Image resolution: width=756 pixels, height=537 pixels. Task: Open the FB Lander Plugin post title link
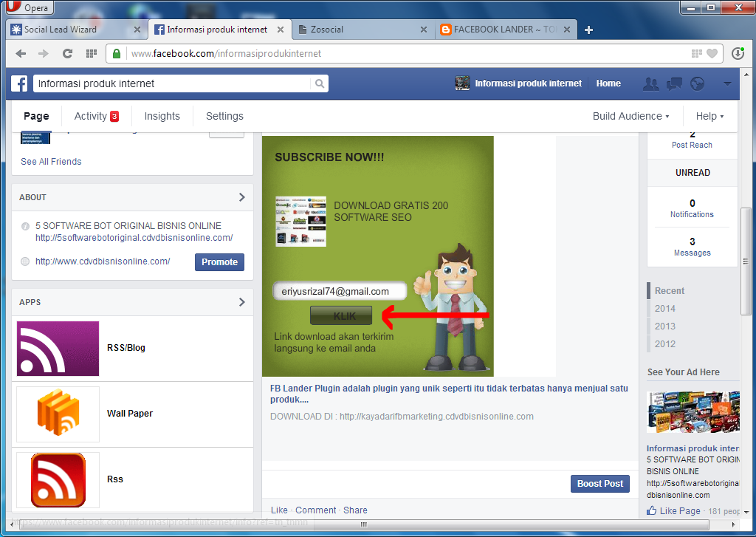point(449,394)
